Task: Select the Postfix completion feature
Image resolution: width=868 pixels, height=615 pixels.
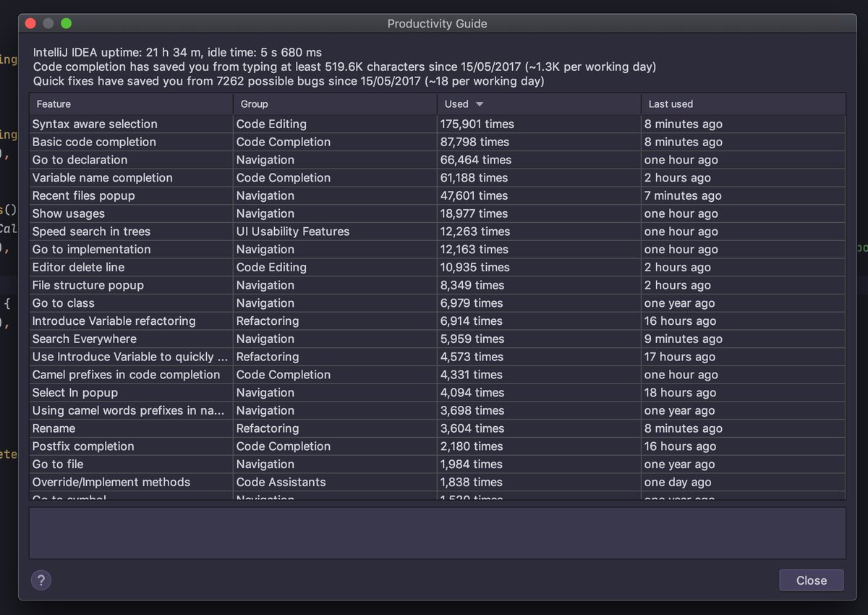Action: 437,446
